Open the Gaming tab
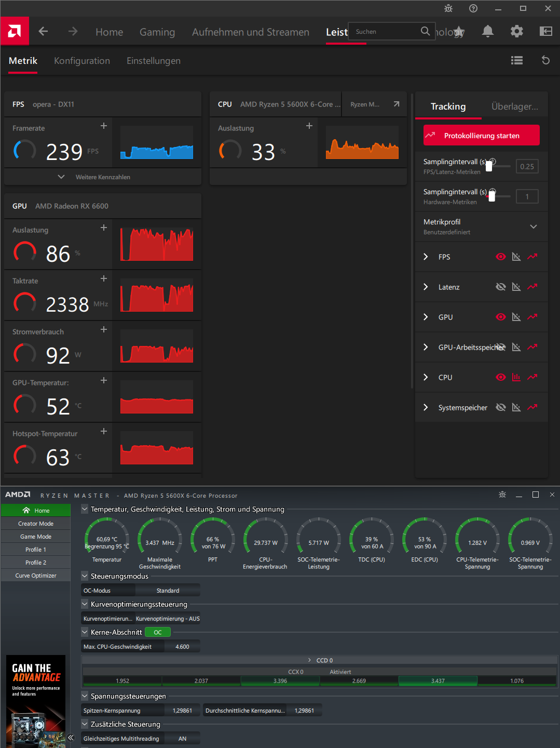 point(157,32)
